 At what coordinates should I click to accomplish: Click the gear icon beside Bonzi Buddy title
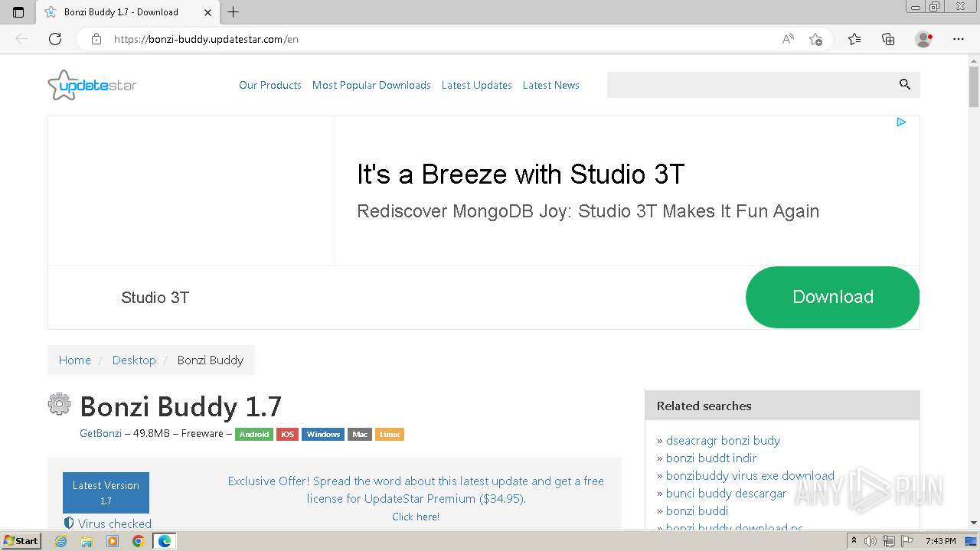(x=59, y=404)
